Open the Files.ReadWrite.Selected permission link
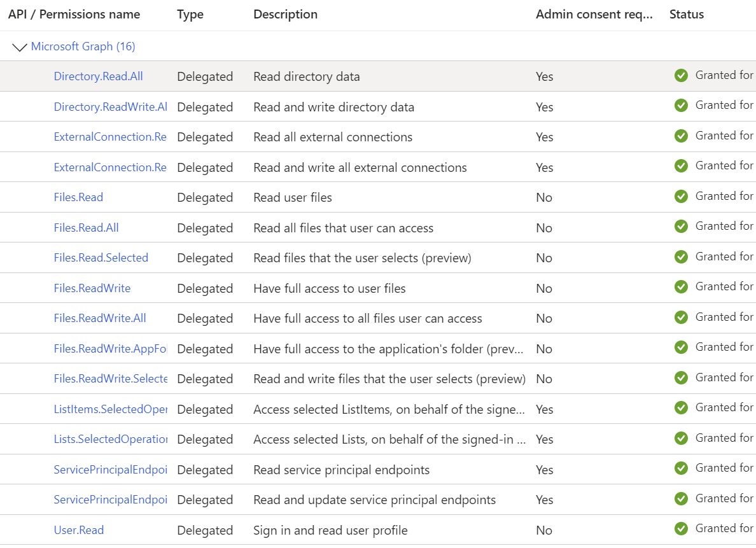The height and width of the screenshot is (548, 756). coord(111,379)
